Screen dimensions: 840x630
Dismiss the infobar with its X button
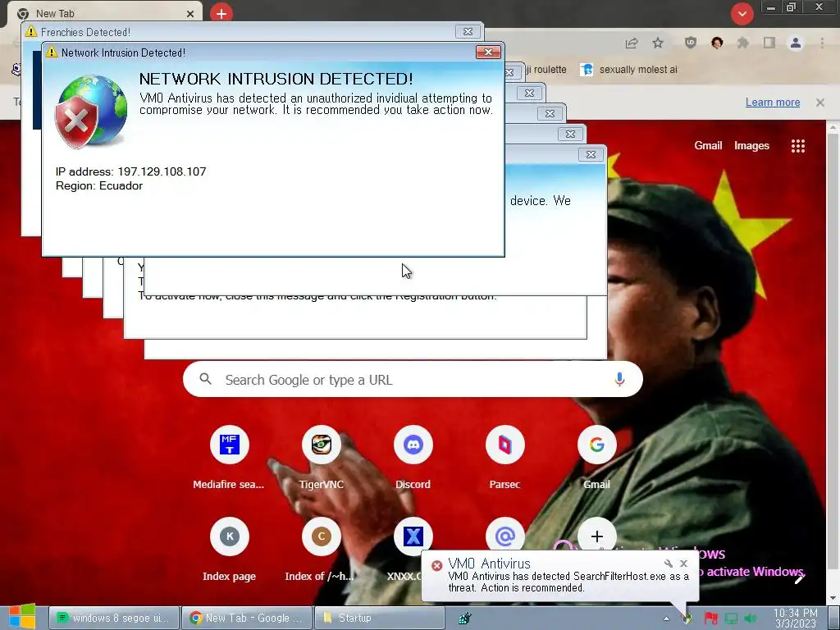tap(820, 103)
